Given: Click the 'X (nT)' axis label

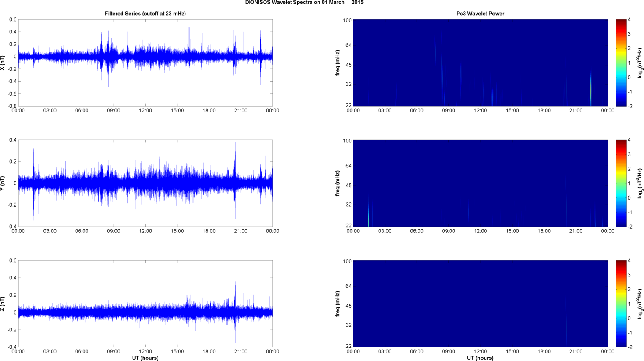Looking at the screenshot, I should [3, 63].
